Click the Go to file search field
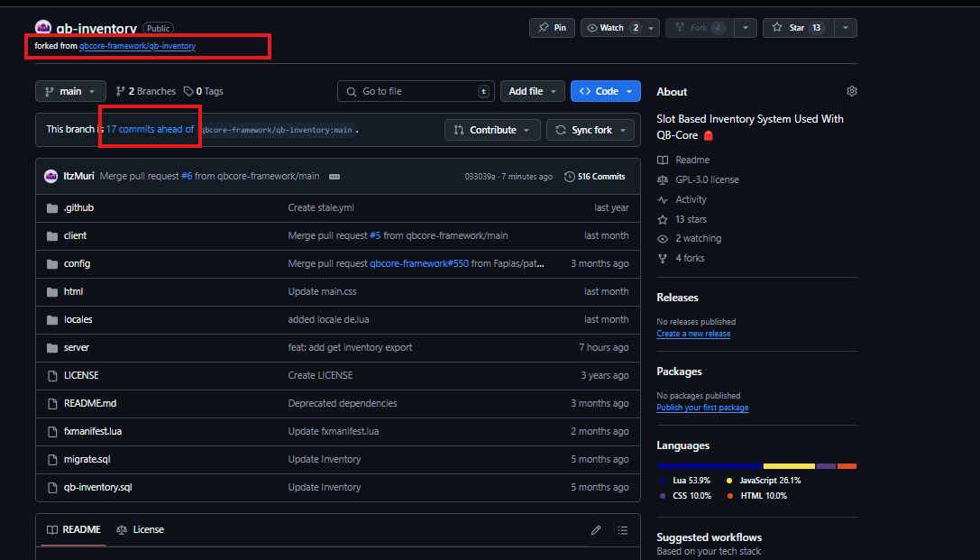This screenshot has width=980, height=560. coord(415,90)
